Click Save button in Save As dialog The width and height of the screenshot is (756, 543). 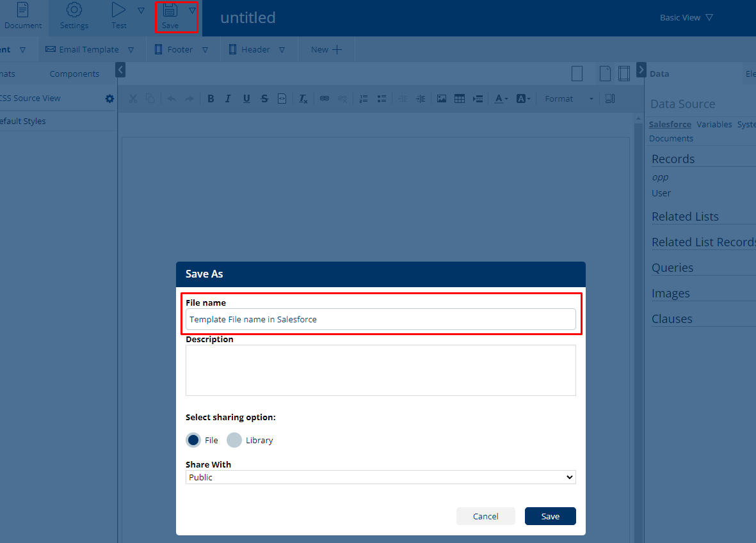tap(550, 516)
